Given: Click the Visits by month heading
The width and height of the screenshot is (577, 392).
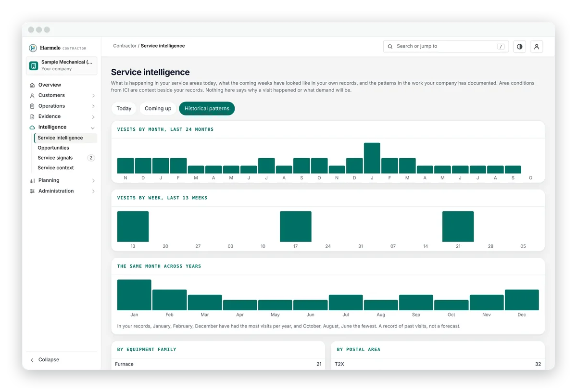Looking at the screenshot, I should coord(165,129).
